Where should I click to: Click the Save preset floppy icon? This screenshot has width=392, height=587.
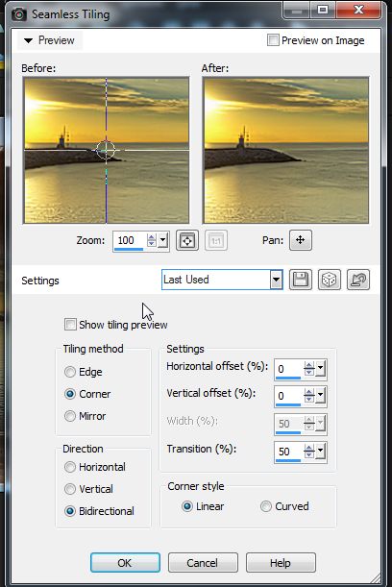pyautogui.click(x=301, y=280)
